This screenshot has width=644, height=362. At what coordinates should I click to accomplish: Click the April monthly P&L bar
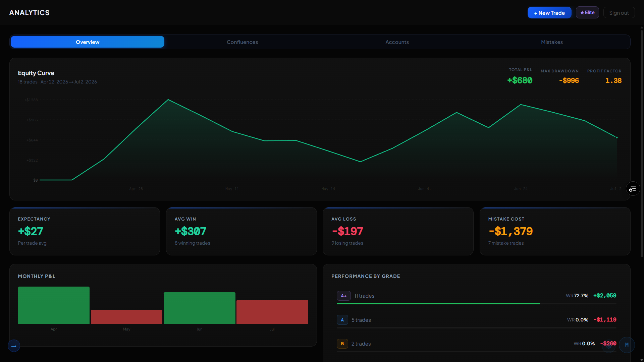pyautogui.click(x=54, y=305)
